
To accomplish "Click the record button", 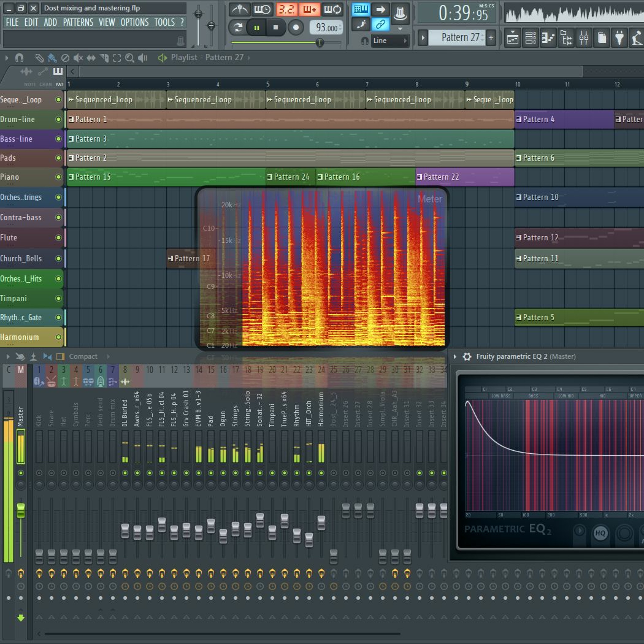I will tap(296, 28).
